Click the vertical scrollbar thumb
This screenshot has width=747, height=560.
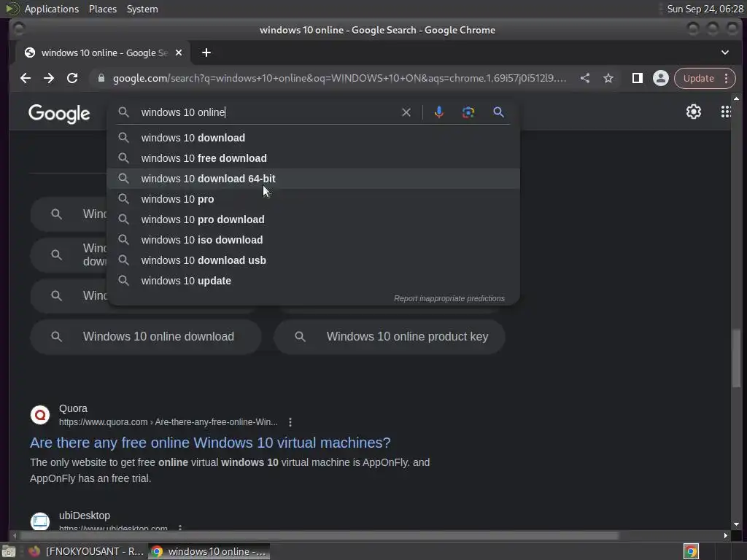[x=737, y=357]
